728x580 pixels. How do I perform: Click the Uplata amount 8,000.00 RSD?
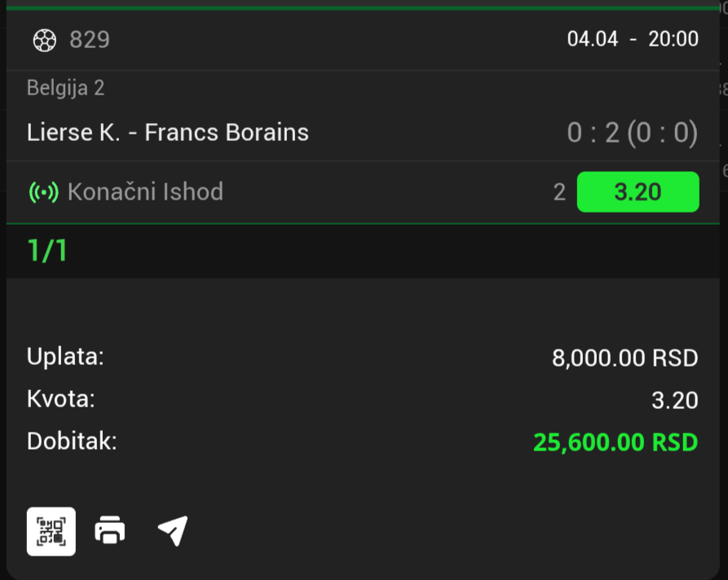coord(624,358)
